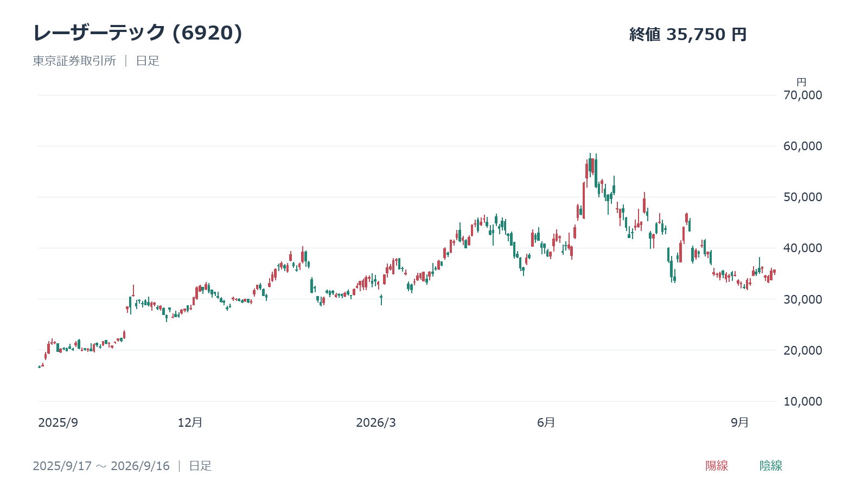
Task: Select the 9月 date axis label
Action: (x=740, y=422)
